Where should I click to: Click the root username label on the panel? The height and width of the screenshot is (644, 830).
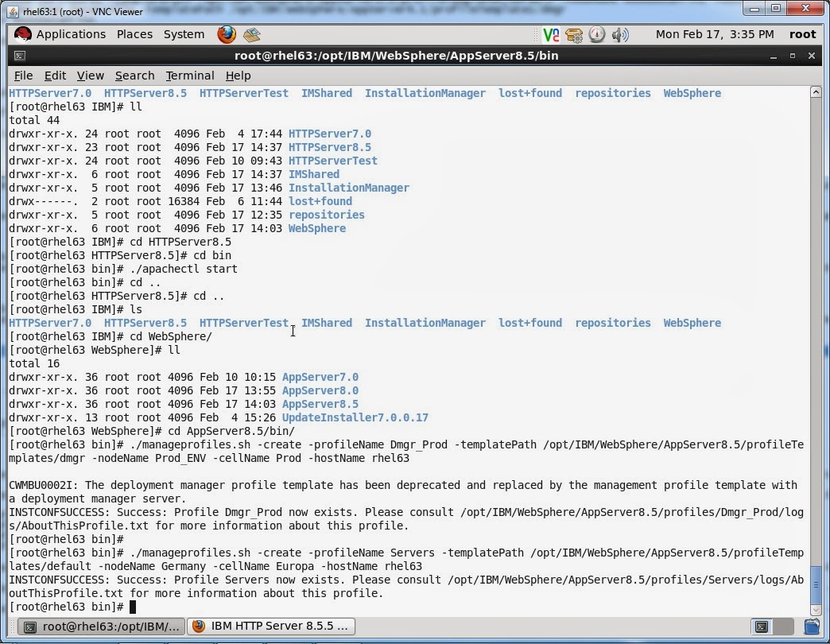pyautogui.click(x=802, y=34)
